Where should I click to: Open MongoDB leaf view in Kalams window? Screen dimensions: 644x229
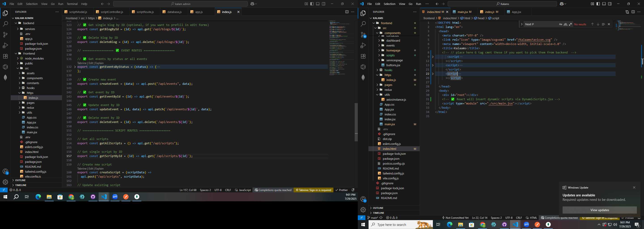(363, 78)
